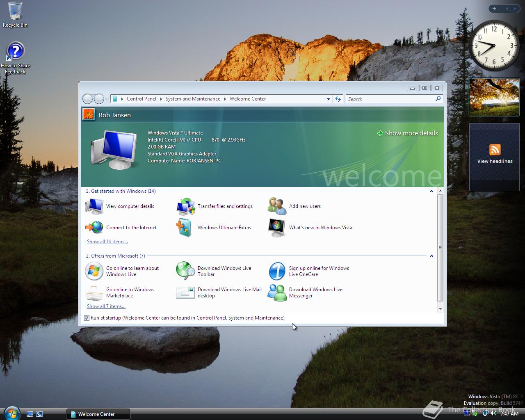Image resolution: width=525 pixels, height=420 pixels.
Task: Click the Rob Jansen user name text
Action: (115, 115)
